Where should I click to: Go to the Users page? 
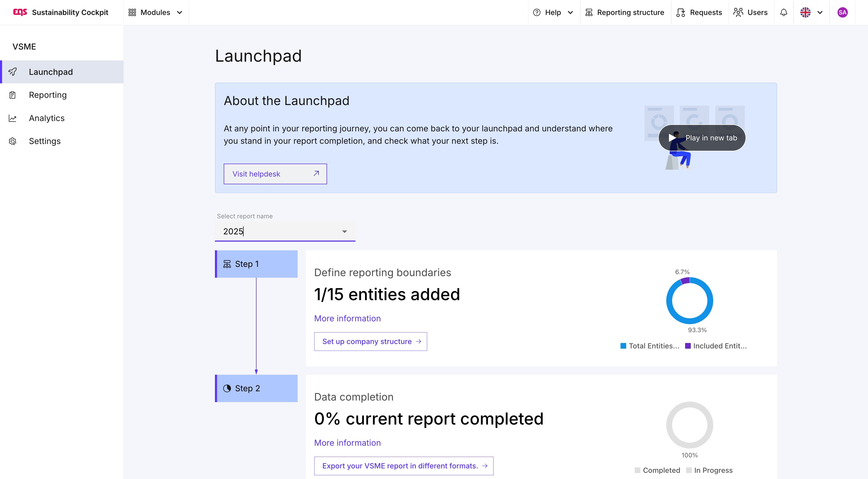(x=750, y=12)
